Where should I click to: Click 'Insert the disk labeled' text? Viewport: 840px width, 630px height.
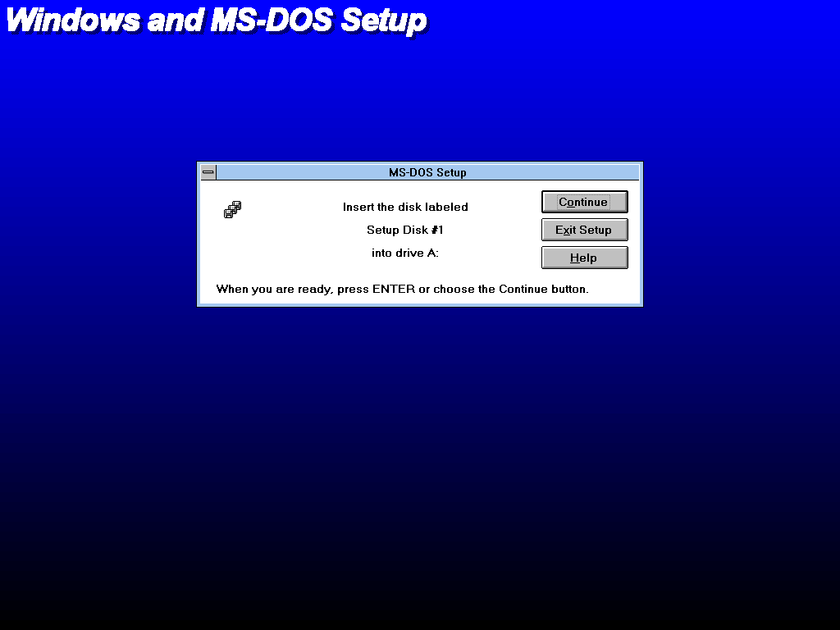405,207
